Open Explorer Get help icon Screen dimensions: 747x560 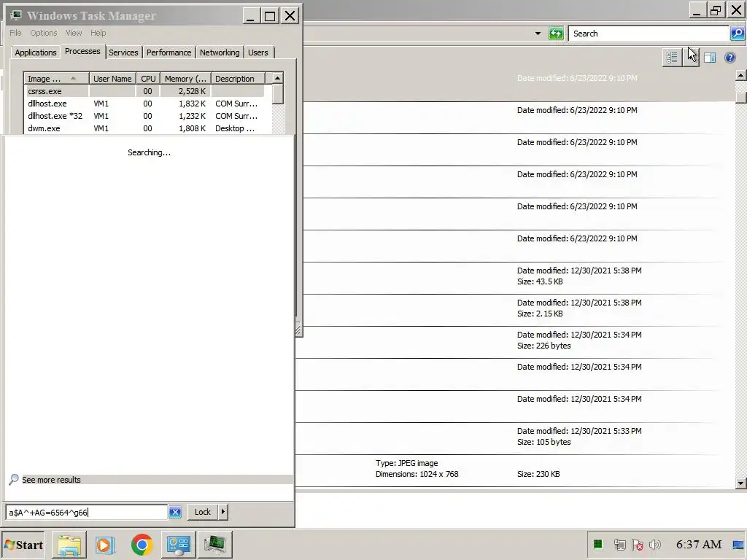(729, 58)
